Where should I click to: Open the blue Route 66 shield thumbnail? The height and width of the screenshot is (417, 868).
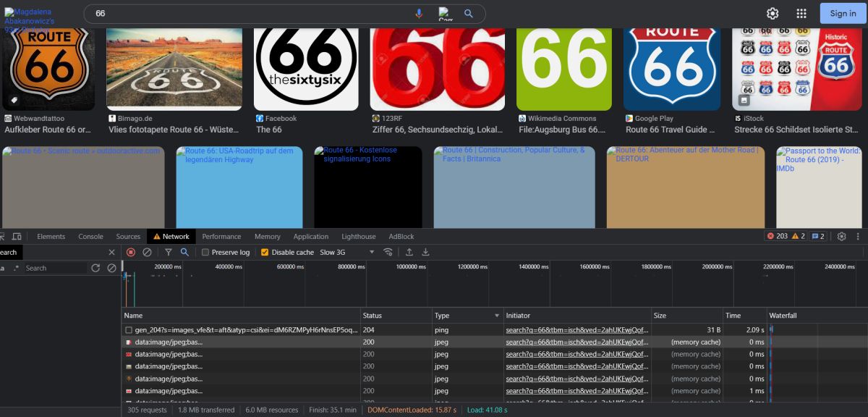(672, 69)
